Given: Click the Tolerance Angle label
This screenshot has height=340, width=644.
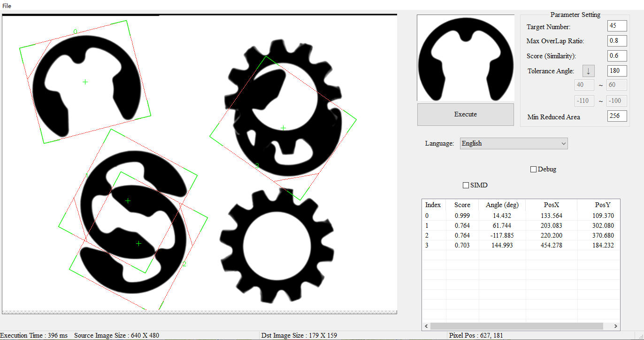Looking at the screenshot, I should (551, 71).
